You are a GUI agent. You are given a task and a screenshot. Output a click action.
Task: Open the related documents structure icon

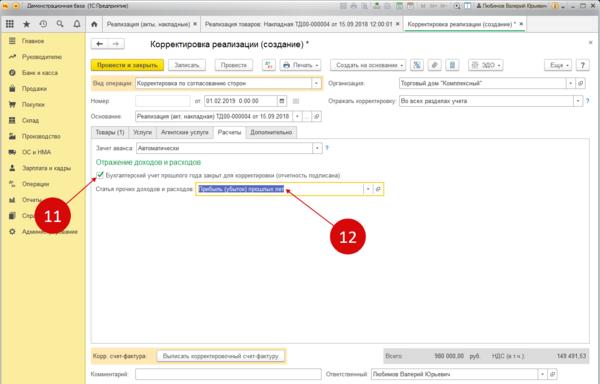point(417,65)
